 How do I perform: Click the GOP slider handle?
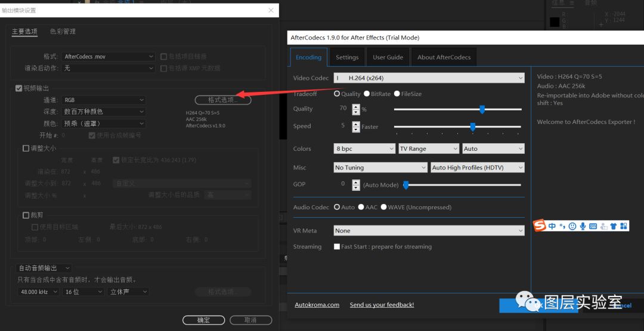[406, 185]
